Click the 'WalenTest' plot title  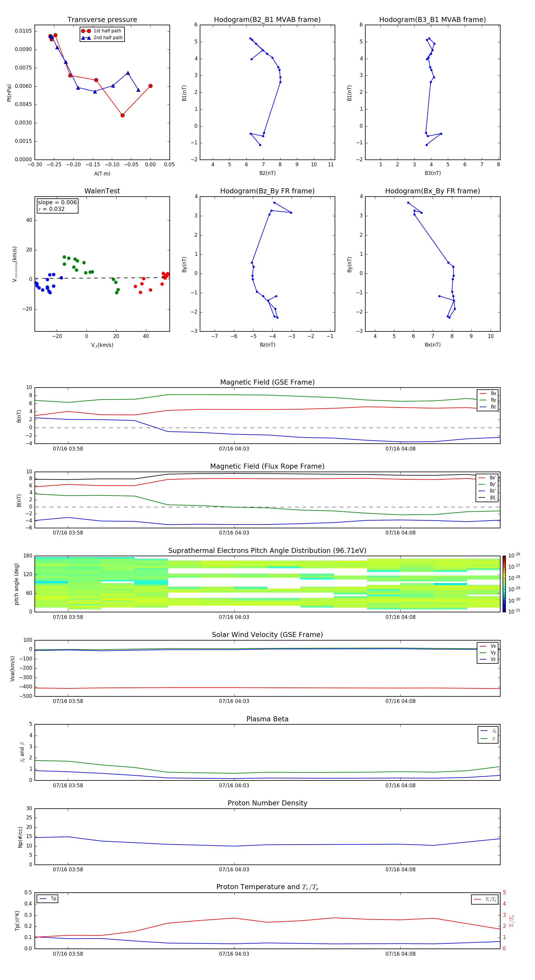coord(102,191)
